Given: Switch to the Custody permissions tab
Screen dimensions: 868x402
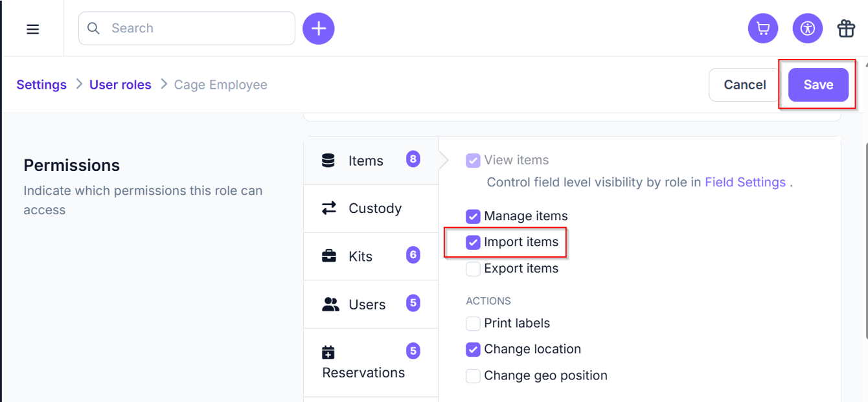Looking at the screenshot, I should coord(371,208).
